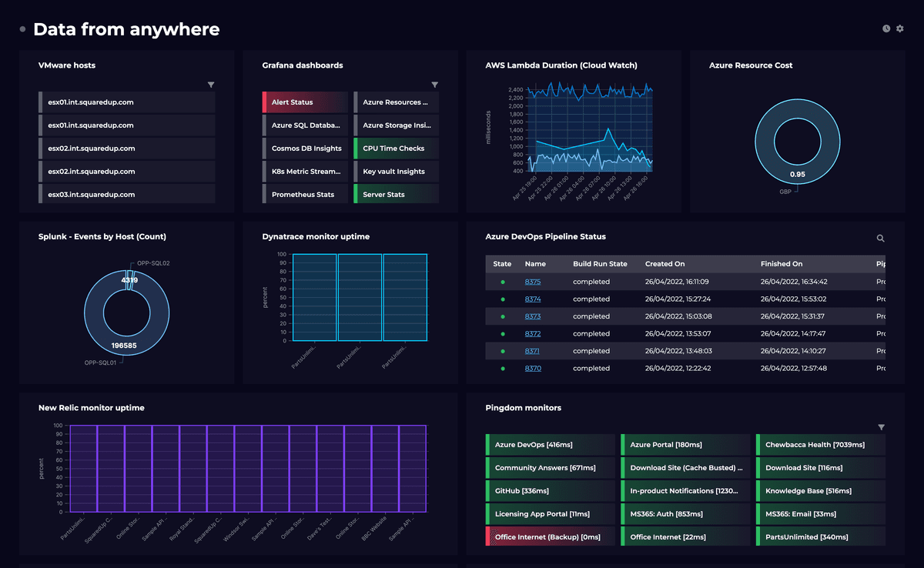Open pipeline run 8374 link
This screenshot has width=924, height=568.
pos(533,299)
